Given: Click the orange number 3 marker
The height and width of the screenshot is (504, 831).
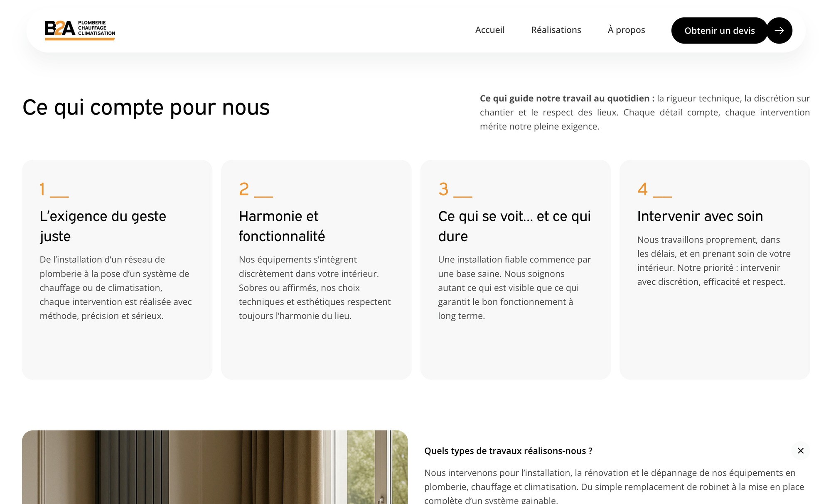Looking at the screenshot, I should click(443, 189).
